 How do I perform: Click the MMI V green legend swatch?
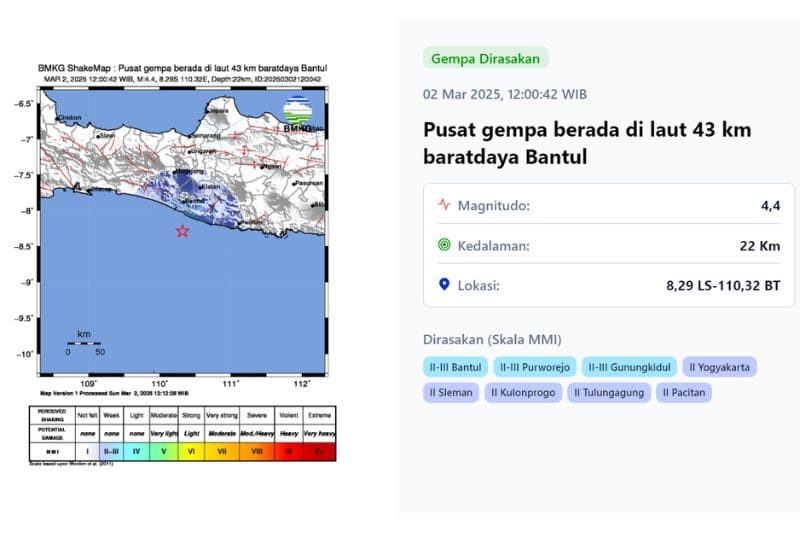tap(164, 451)
